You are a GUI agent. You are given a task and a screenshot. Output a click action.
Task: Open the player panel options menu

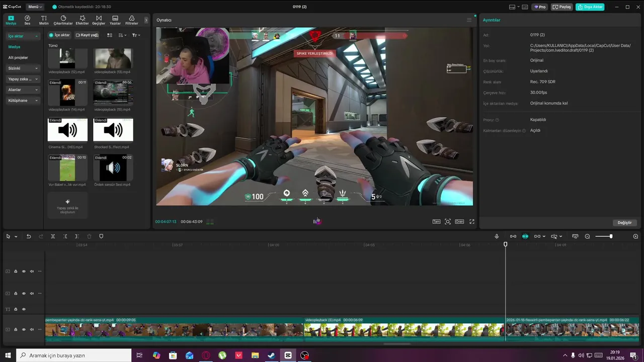pos(469,20)
